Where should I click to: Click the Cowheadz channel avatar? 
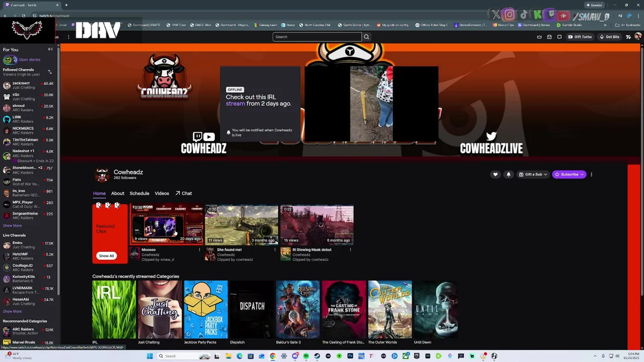(x=102, y=174)
